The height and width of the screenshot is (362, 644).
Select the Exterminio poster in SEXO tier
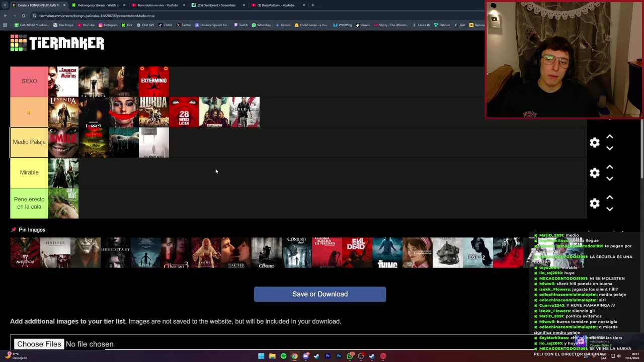pos(154,81)
